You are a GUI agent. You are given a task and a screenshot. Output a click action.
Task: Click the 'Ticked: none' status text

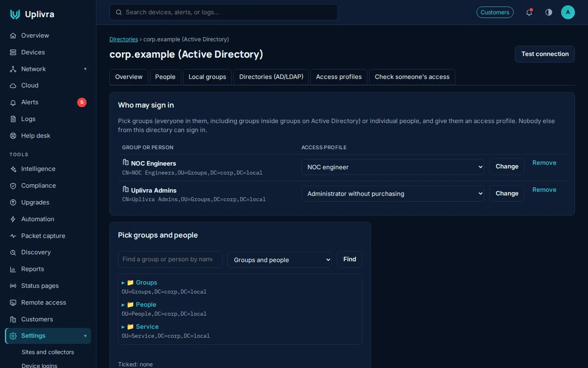(x=135, y=364)
